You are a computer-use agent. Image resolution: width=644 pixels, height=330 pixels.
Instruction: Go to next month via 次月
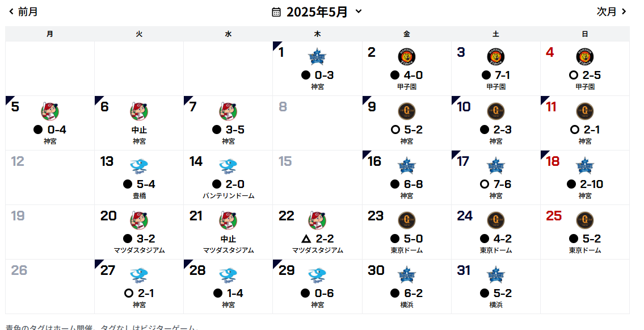611,11
